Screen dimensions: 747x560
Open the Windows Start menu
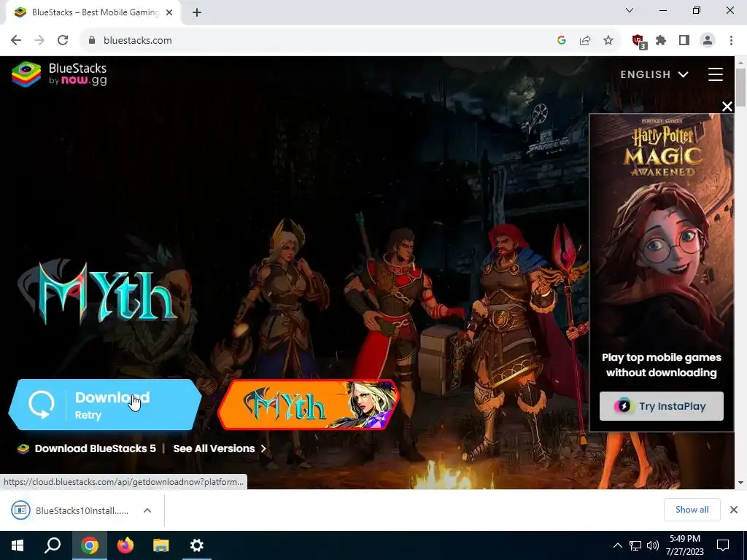click(x=18, y=545)
